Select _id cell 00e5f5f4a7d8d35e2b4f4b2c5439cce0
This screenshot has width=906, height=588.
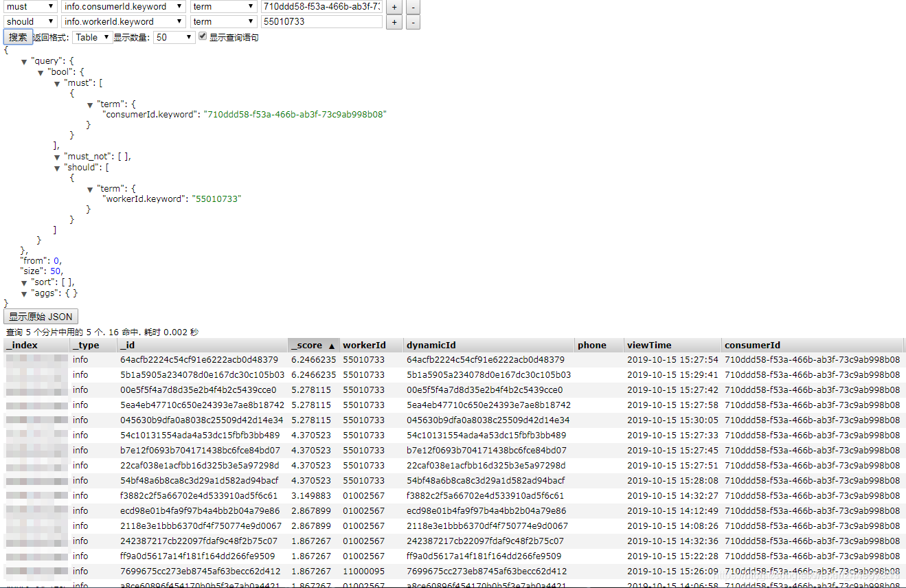(x=198, y=389)
